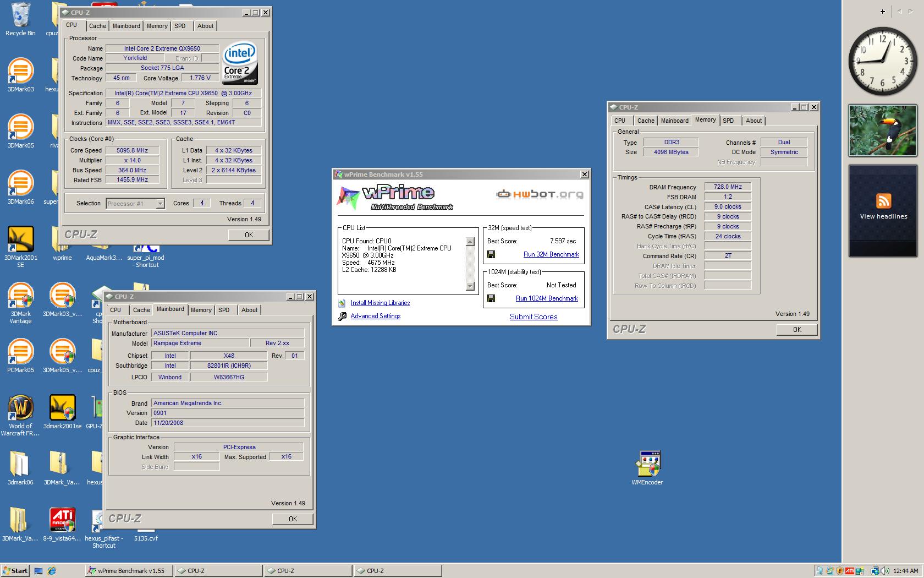The width and height of the screenshot is (924, 578).
Task: Click the Internet Explorer quick launch icon
Action: click(x=52, y=571)
